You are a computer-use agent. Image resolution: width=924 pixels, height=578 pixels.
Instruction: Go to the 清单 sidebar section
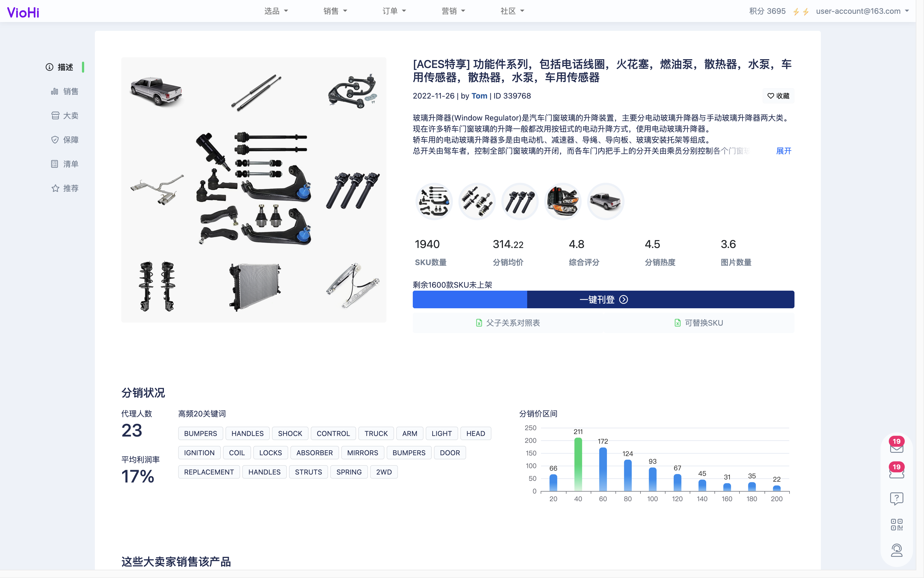coord(64,164)
